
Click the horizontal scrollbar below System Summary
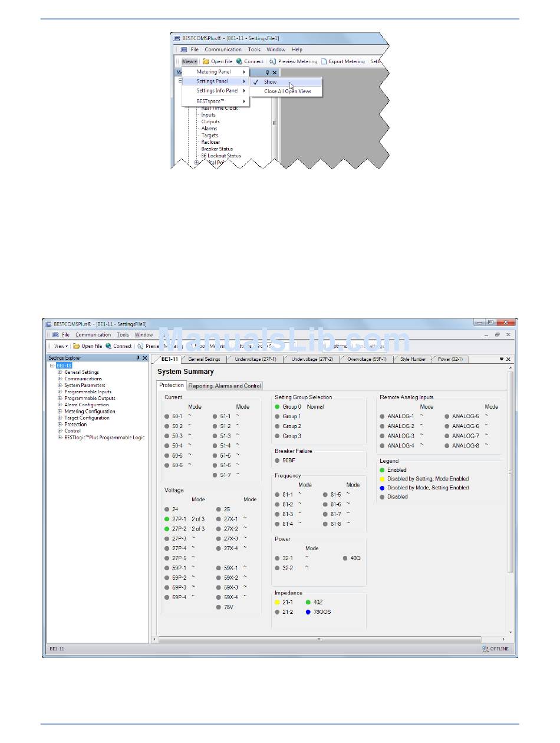pyautogui.click(x=319, y=639)
